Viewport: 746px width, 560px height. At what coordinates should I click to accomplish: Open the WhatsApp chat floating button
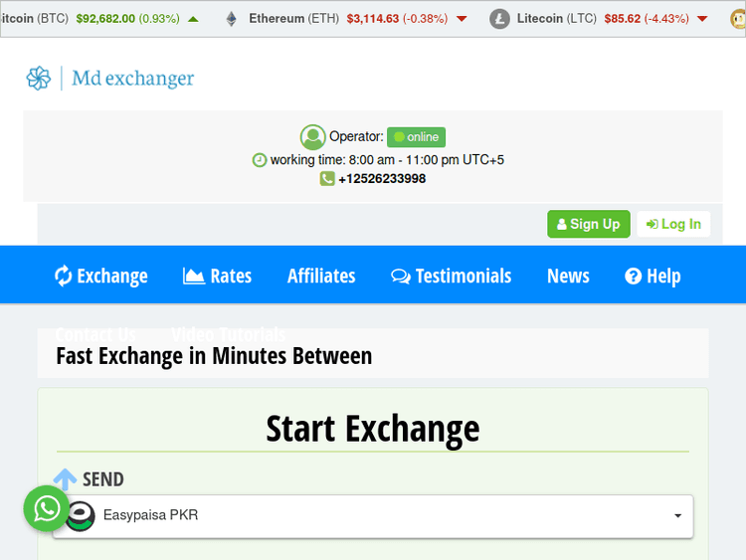pos(47,508)
